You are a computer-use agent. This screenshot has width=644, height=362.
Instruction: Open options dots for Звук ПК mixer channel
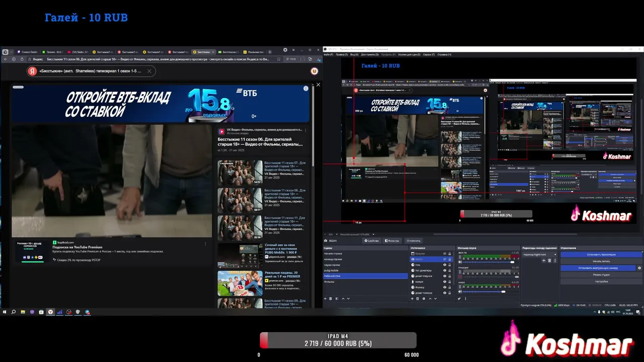coord(460,257)
